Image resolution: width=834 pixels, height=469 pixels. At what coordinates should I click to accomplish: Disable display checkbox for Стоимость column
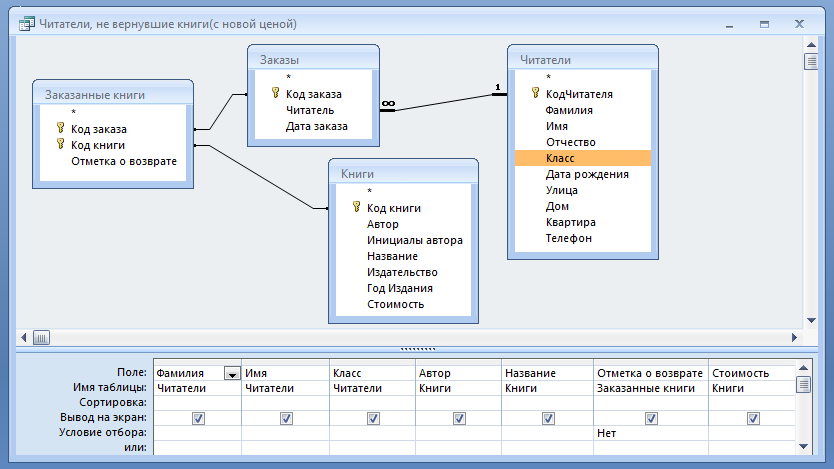753,418
